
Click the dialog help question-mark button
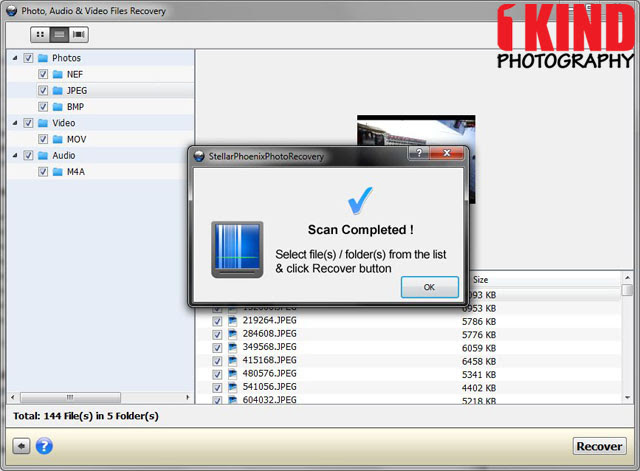[418, 153]
